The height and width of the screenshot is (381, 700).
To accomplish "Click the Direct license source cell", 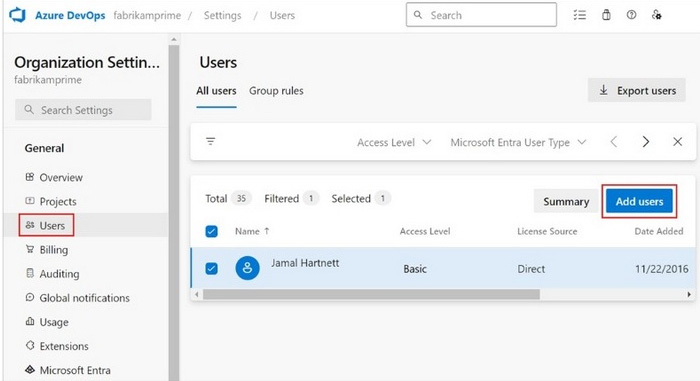I will (531, 269).
